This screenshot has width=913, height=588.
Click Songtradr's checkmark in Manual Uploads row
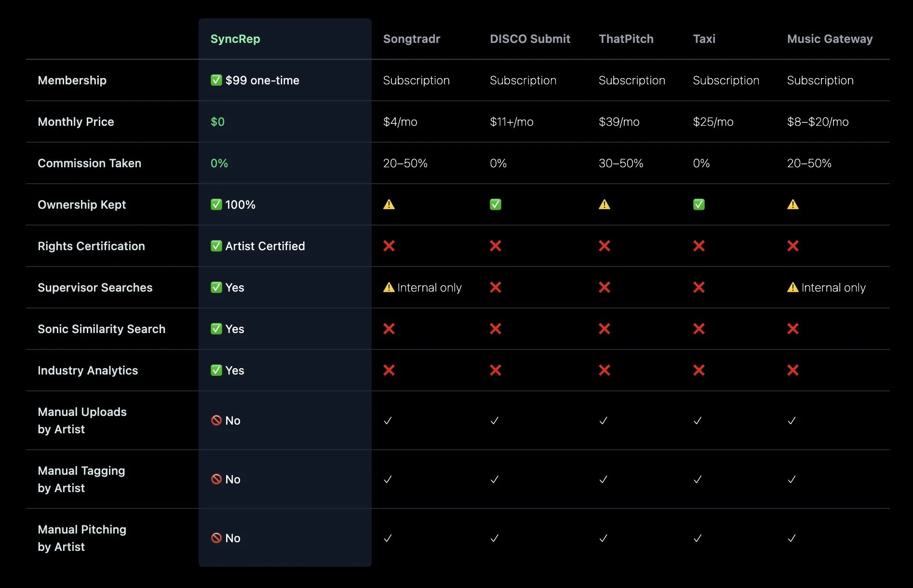[388, 421]
